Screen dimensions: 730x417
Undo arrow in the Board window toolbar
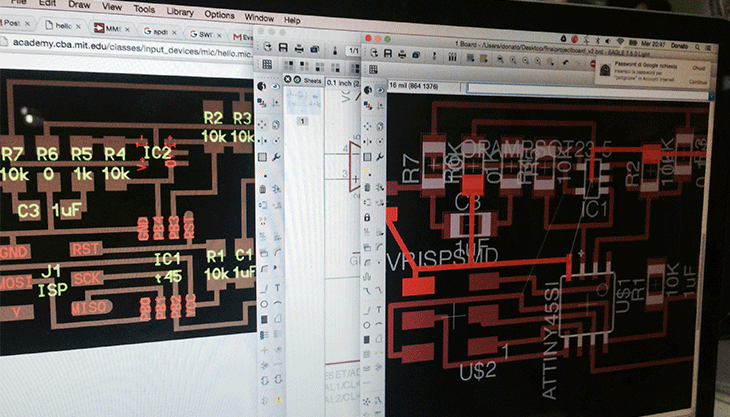(x=566, y=63)
